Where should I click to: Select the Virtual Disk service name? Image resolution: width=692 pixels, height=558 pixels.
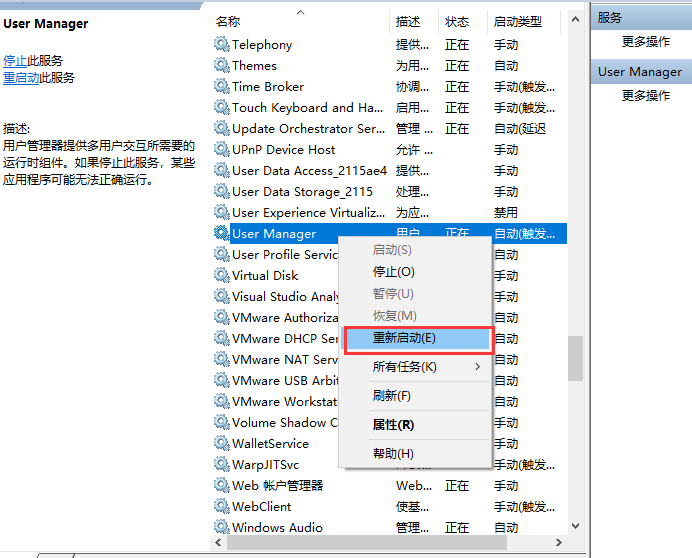point(265,275)
